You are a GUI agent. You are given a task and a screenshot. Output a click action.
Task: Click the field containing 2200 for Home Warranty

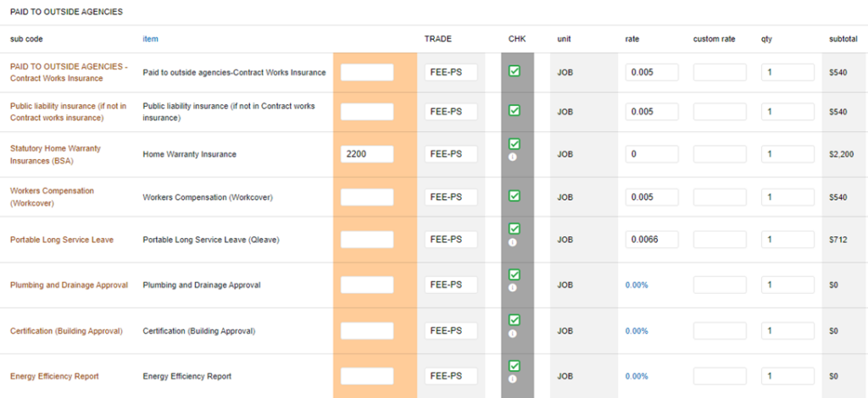click(x=367, y=154)
